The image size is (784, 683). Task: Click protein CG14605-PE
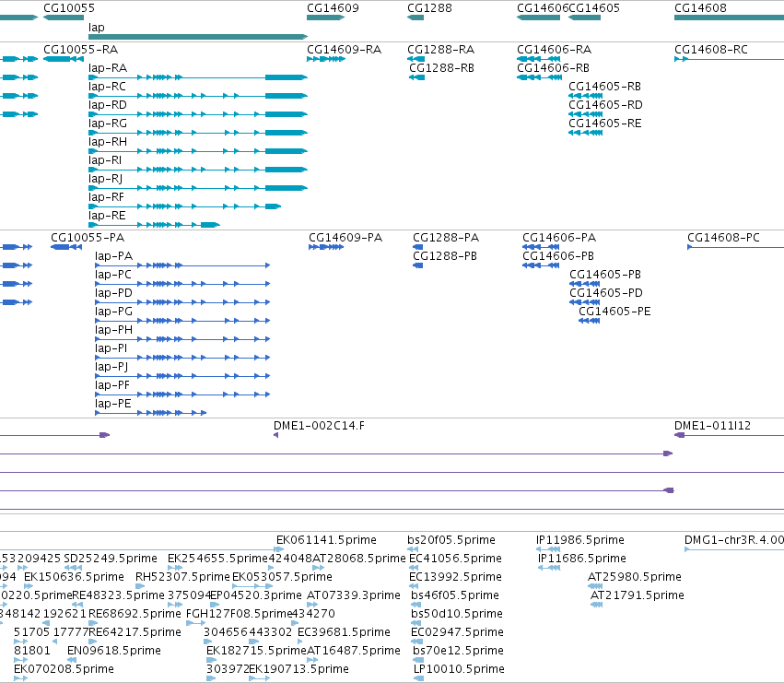click(x=589, y=321)
